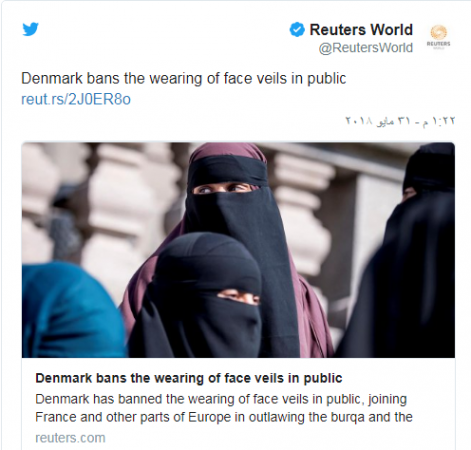Click the blue verified checkmark badge
The image size is (471, 450).
pos(297,30)
